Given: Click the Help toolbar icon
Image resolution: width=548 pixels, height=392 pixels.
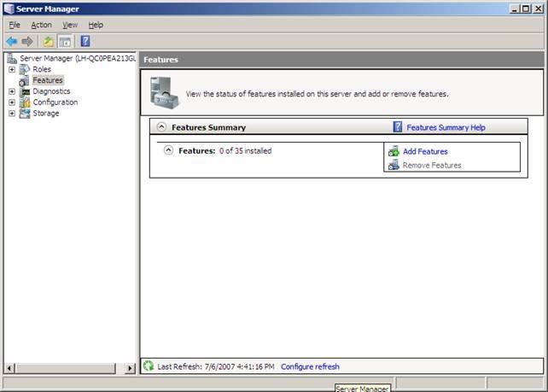Looking at the screenshot, I should (x=85, y=41).
